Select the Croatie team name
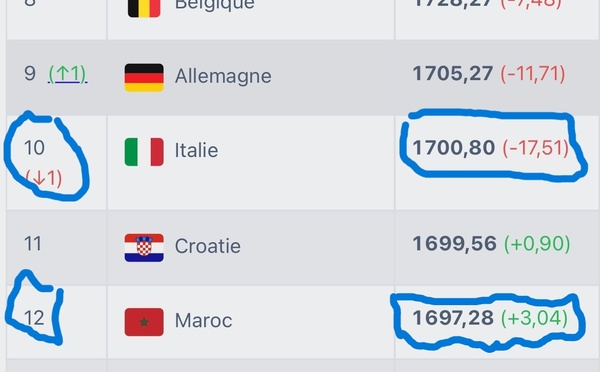This screenshot has height=372, width=600. pos(208,246)
